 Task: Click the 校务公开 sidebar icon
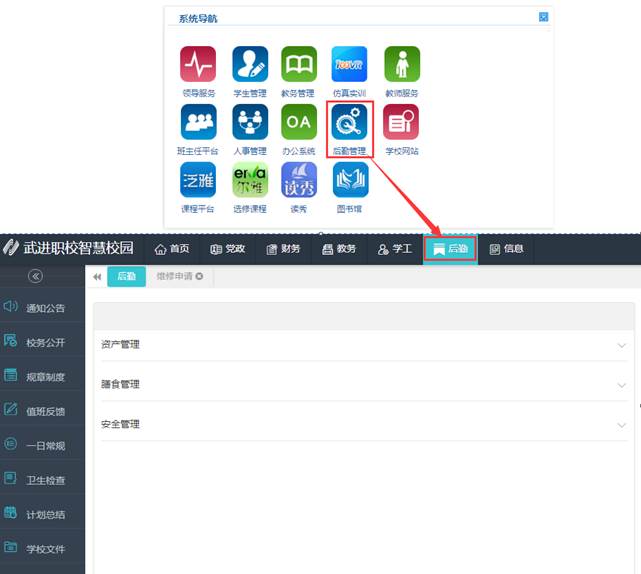(10, 341)
